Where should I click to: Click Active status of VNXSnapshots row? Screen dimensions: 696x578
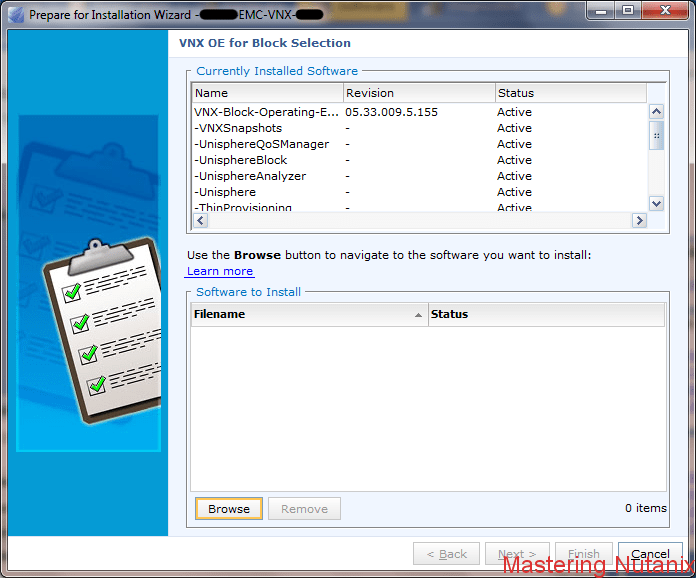[514, 128]
